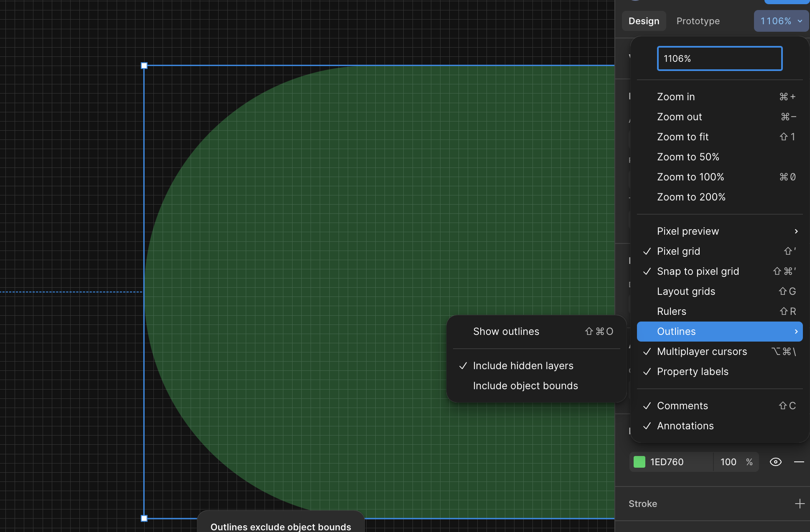
Task: Click the zoom percentage input field
Action: (x=719, y=58)
